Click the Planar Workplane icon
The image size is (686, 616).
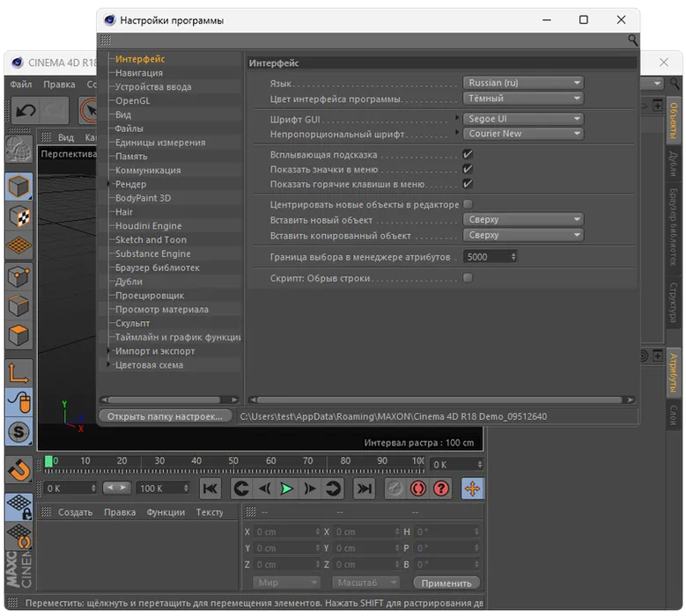tap(18, 537)
